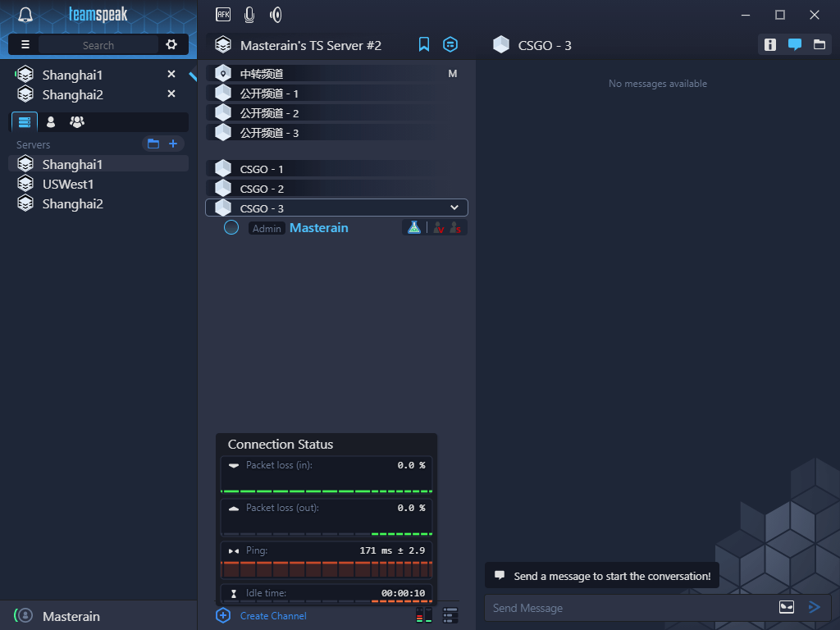This screenshot has width=840, height=630.
Task: Select USWest1 in the server list
Action: 68,184
